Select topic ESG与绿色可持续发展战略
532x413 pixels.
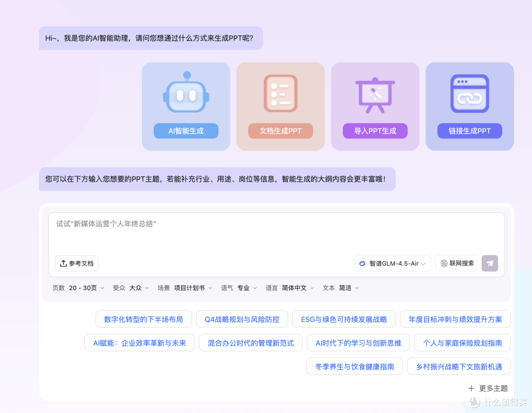(x=344, y=319)
